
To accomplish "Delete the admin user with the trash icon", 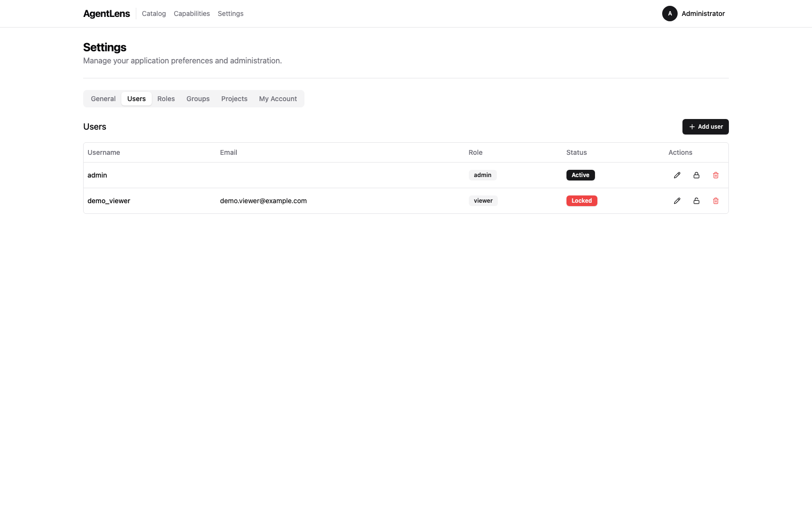I will click(x=716, y=175).
